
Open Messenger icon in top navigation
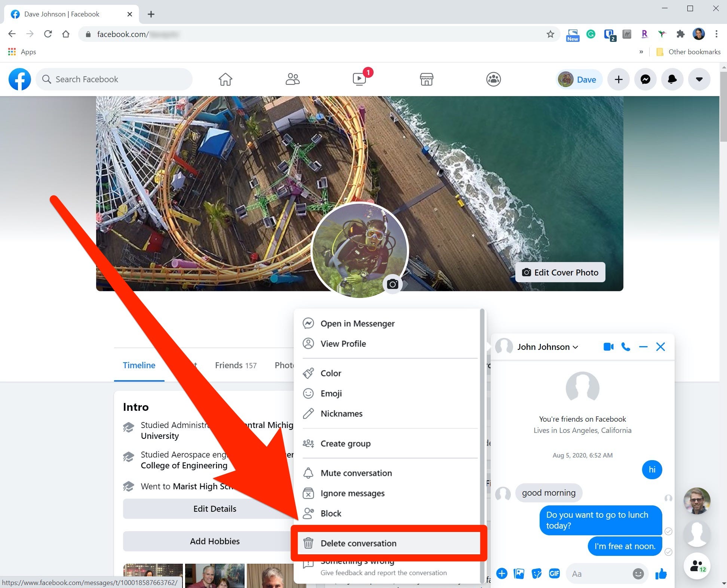point(645,79)
